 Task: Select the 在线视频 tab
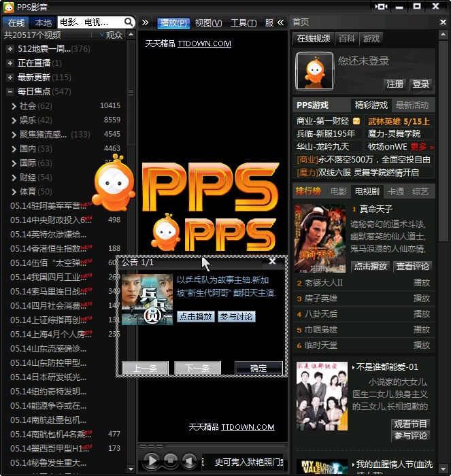(x=314, y=38)
